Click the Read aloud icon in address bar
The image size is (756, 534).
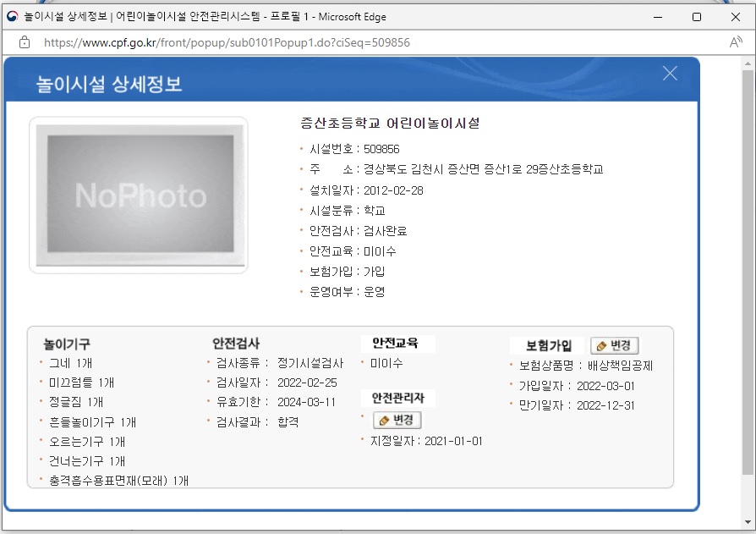tap(735, 42)
